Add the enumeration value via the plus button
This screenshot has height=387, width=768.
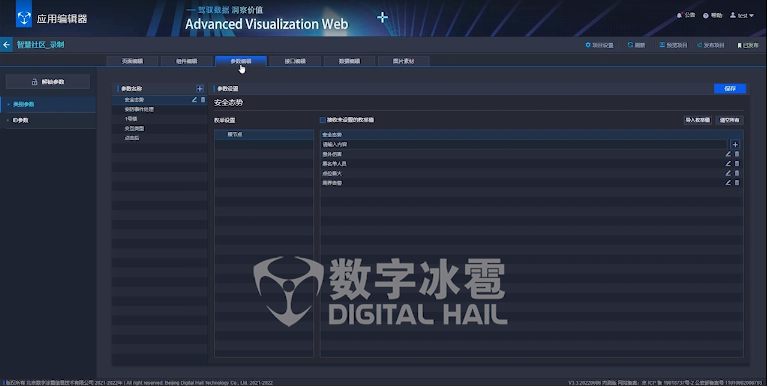(735, 145)
